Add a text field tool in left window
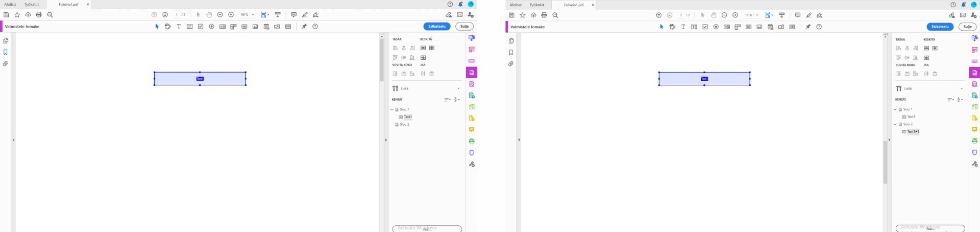This screenshot has height=232, width=980. coord(189,27)
